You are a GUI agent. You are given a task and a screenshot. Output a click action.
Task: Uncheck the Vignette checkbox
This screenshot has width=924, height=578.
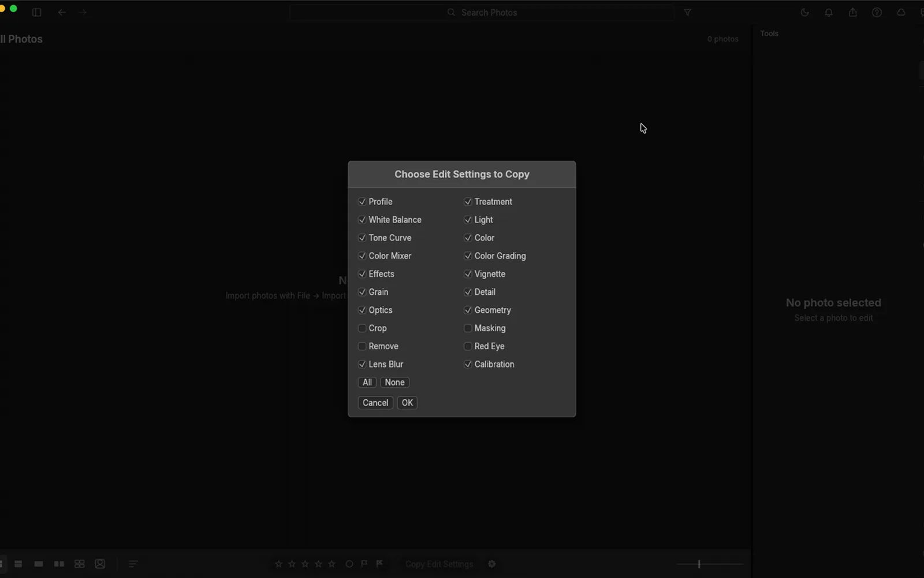pos(468,274)
